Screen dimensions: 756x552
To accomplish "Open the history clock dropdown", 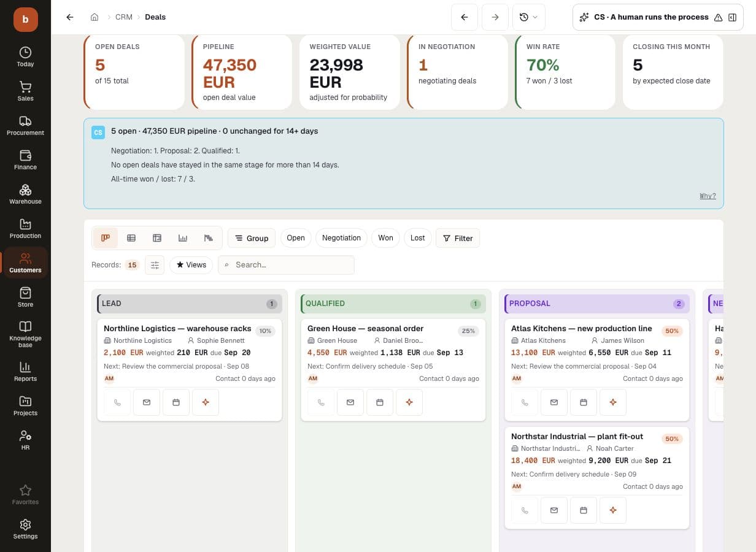I will (x=528, y=17).
